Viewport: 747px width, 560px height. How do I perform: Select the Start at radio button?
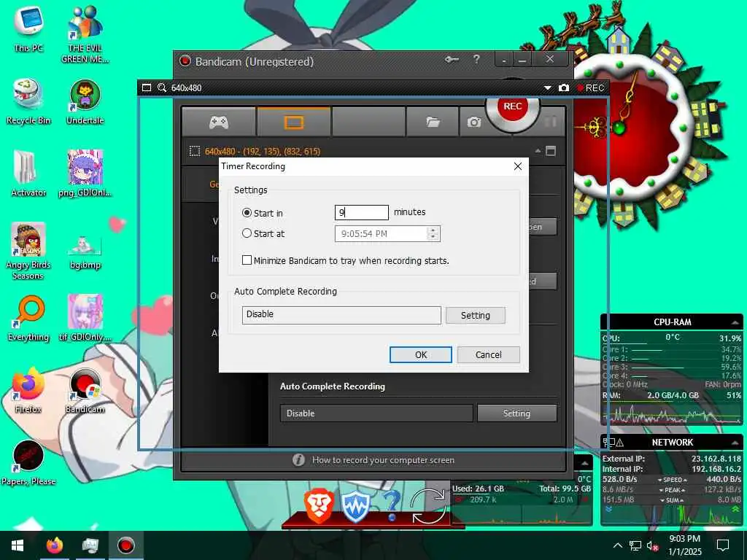247,233
